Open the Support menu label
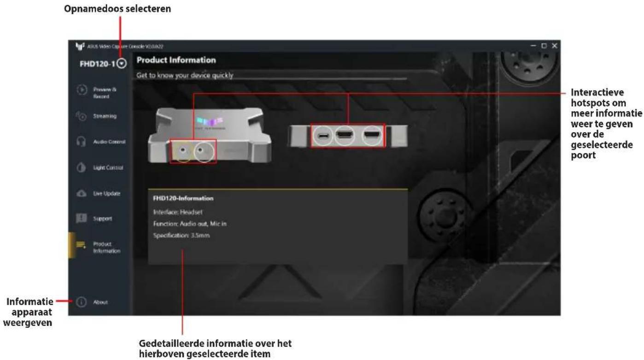This screenshot has height=360, width=644. 102,219
